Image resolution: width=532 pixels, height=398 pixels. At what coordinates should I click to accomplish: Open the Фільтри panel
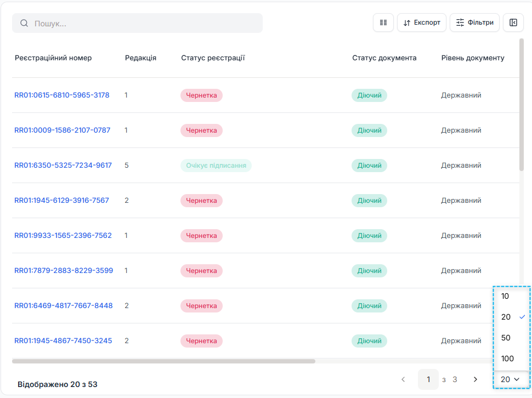coord(474,22)
